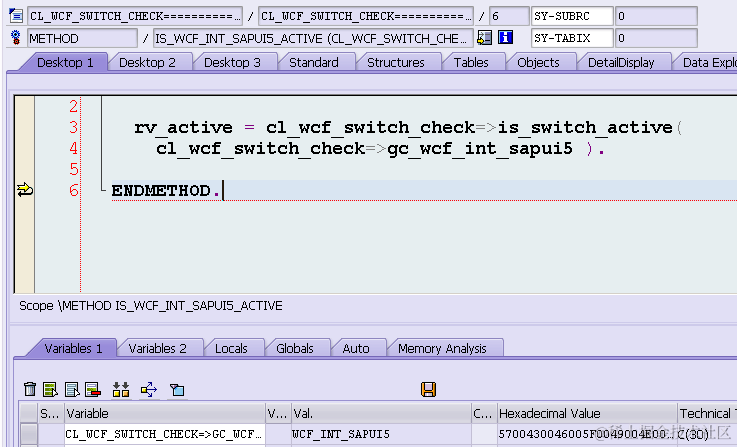Click the SY-TABIX value field showing 0
The image size is (737, 447).
656,38
